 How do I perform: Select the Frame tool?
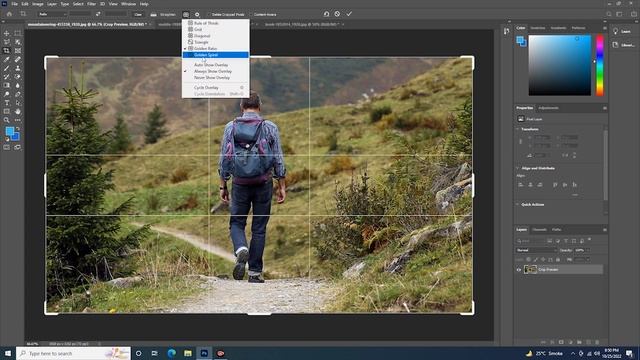click(x=18, y=51)
